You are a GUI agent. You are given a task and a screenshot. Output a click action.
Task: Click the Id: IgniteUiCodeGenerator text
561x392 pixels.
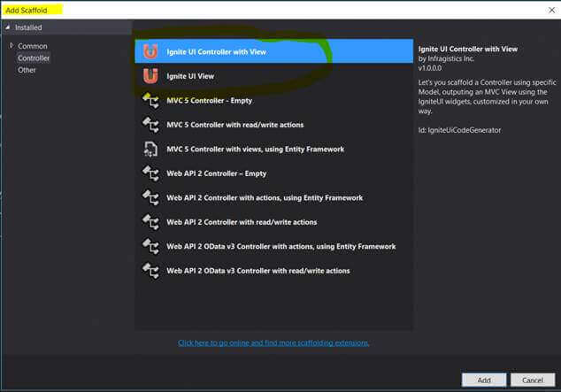460,130
